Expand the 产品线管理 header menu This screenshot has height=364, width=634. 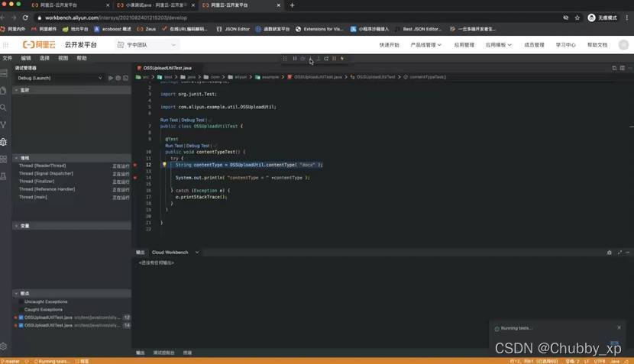[x=425, y=45]
